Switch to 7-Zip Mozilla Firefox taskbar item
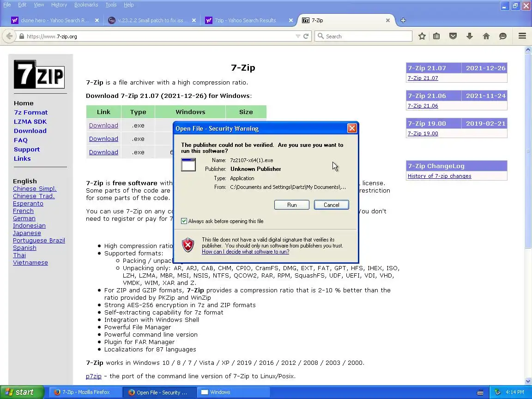532x399 pixels. click(85, 392)
